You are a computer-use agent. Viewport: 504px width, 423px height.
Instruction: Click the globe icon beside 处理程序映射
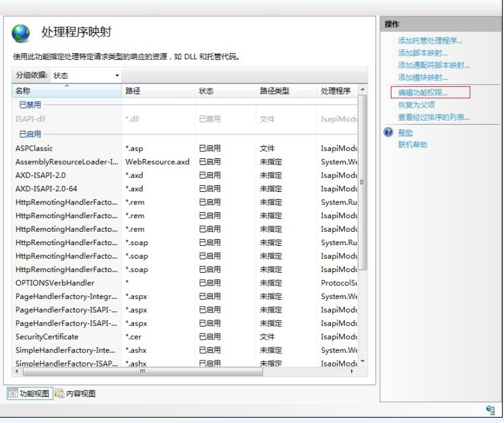coord(21,33)
